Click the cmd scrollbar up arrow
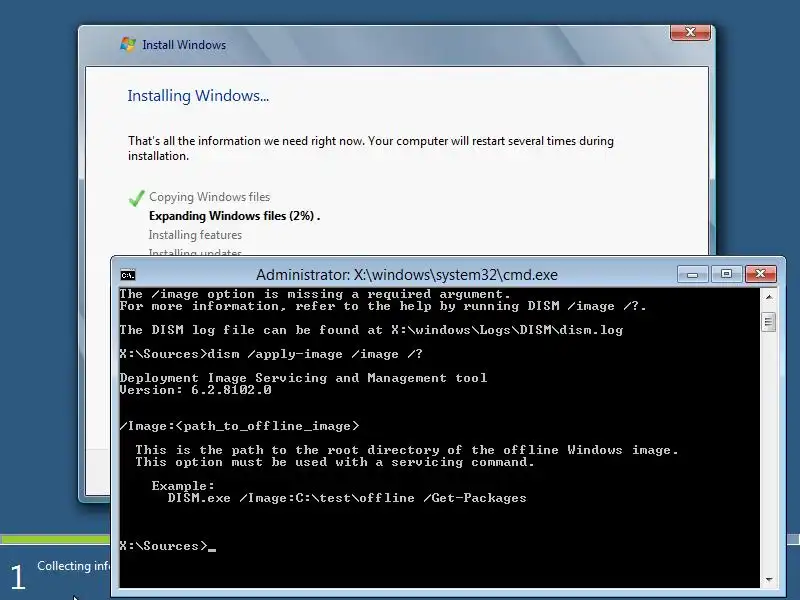This screenshot has width=800, height=600. click(768, 297)
